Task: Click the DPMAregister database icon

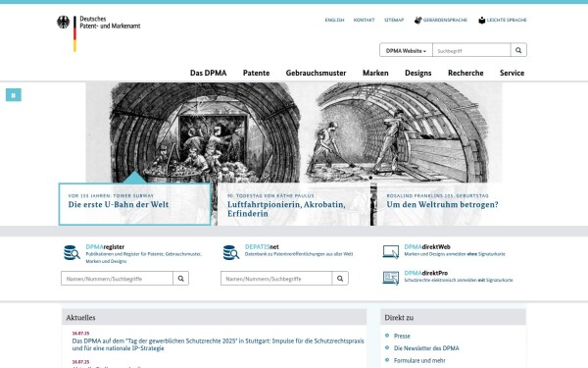Action: click(72, 253)
